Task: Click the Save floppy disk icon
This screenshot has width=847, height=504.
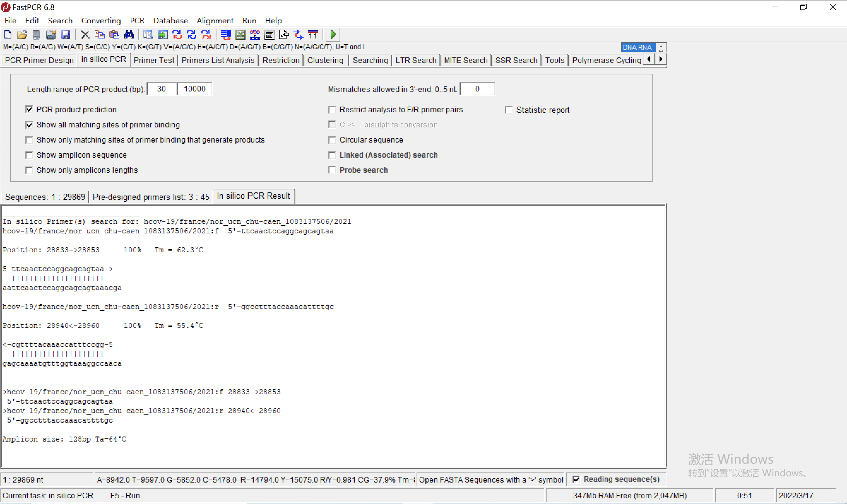Action: [x=66, y=35]
